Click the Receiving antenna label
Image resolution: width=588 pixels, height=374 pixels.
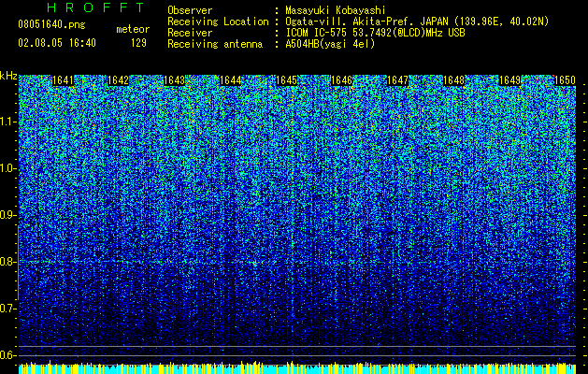tap(215, 44)
